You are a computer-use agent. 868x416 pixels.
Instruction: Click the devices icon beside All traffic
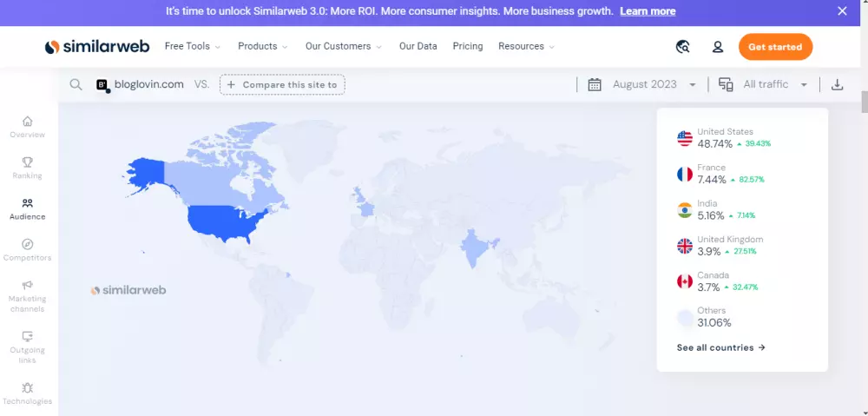pyautogui.click(x=726, y=85)
